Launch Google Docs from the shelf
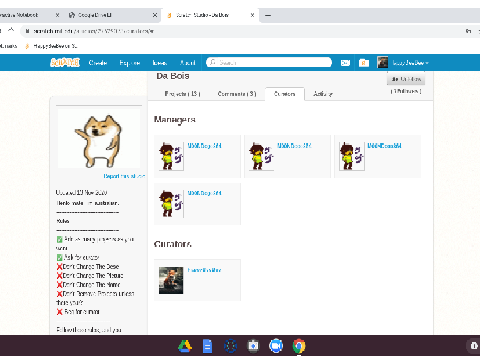Screen dimensions: 480x360 (207, 346)
